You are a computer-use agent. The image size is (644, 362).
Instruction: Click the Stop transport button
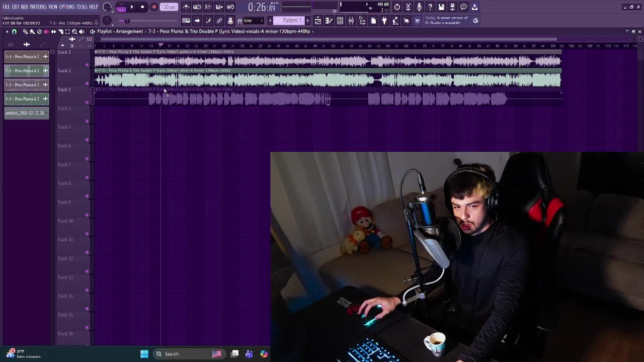click(x=142, y=7)
